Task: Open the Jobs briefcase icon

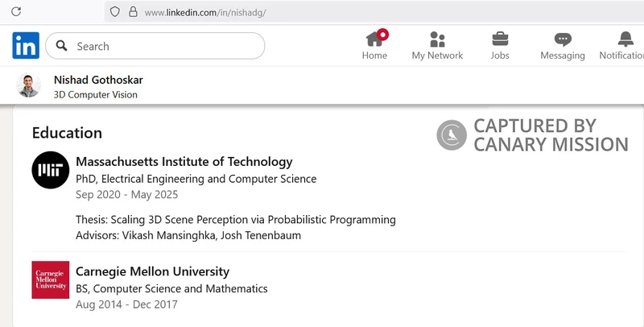Action: (500, 39)
